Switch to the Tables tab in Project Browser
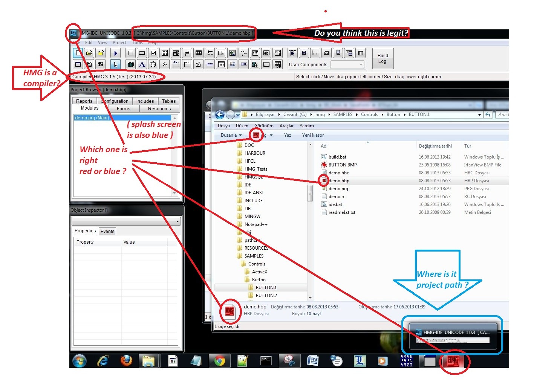534x392 pixels. [169, 101]
